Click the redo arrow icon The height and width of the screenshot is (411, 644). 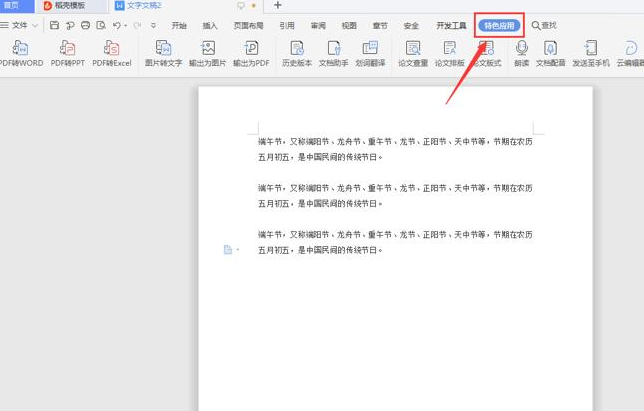137,25
